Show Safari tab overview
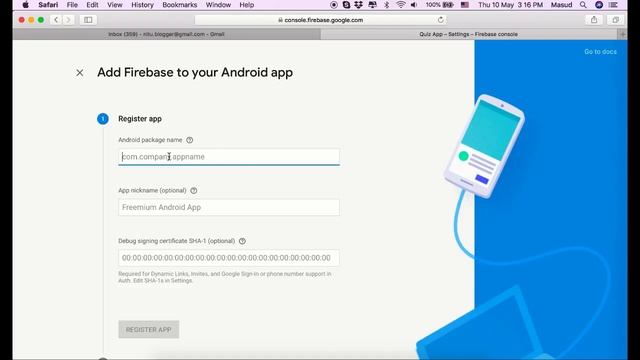 coord(616,20)
